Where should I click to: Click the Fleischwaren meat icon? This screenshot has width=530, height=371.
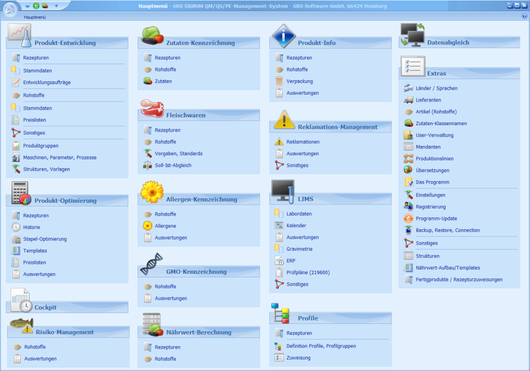coord(152,108)
